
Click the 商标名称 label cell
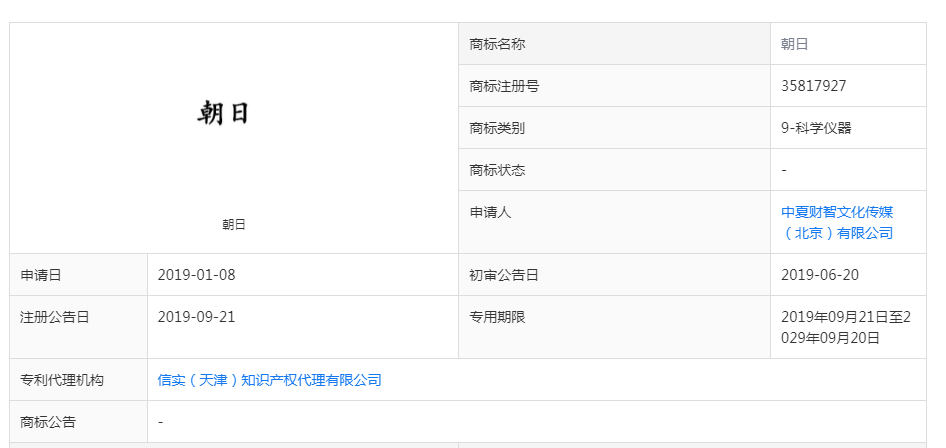[614, 44]
